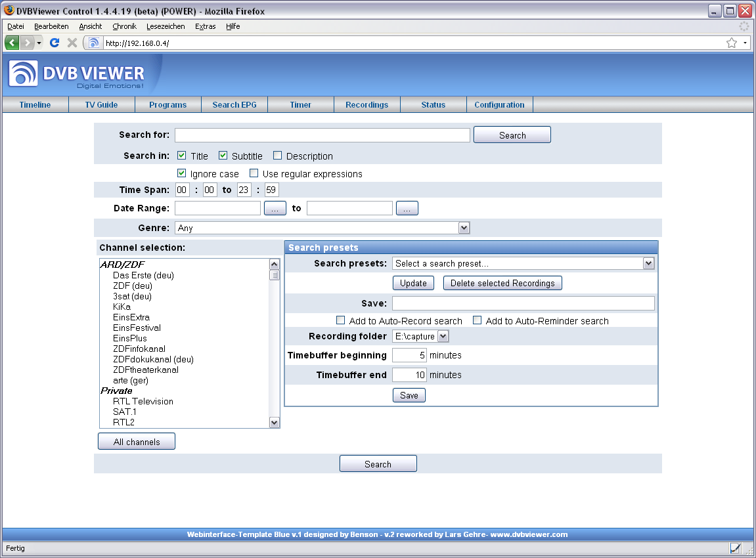
Task: Open the Recording folder dropdown
Action: (443, 336)
